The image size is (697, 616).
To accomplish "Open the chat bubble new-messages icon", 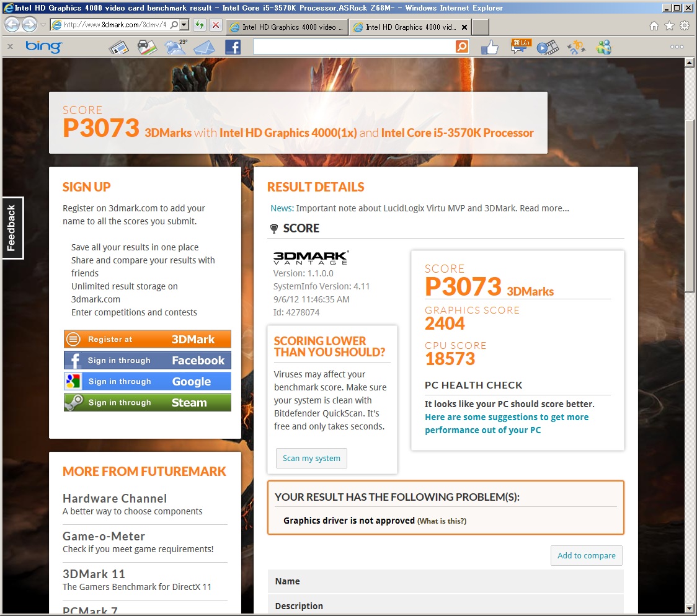I will click(520, 46).
